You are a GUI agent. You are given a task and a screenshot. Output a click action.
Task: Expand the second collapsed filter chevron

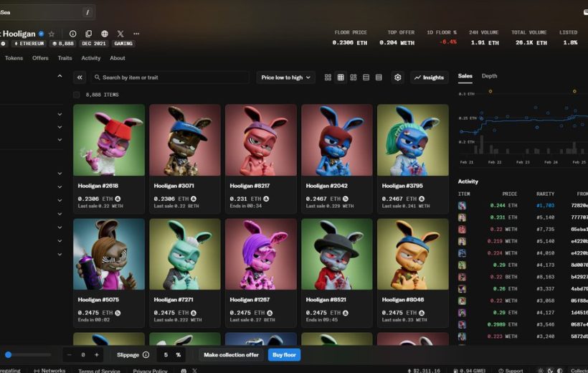pos(60,127)
